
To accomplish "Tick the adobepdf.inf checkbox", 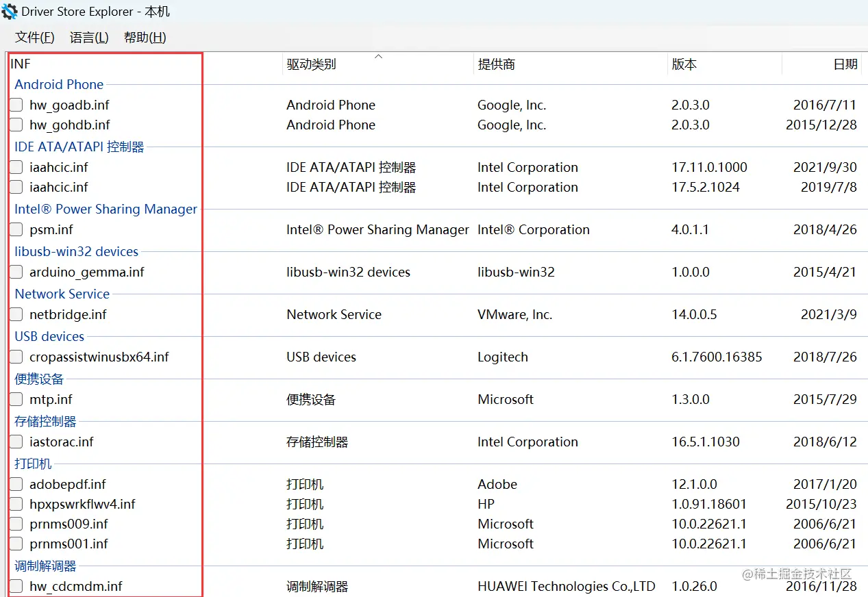I will pyautogui.click(x=16, y=485).
